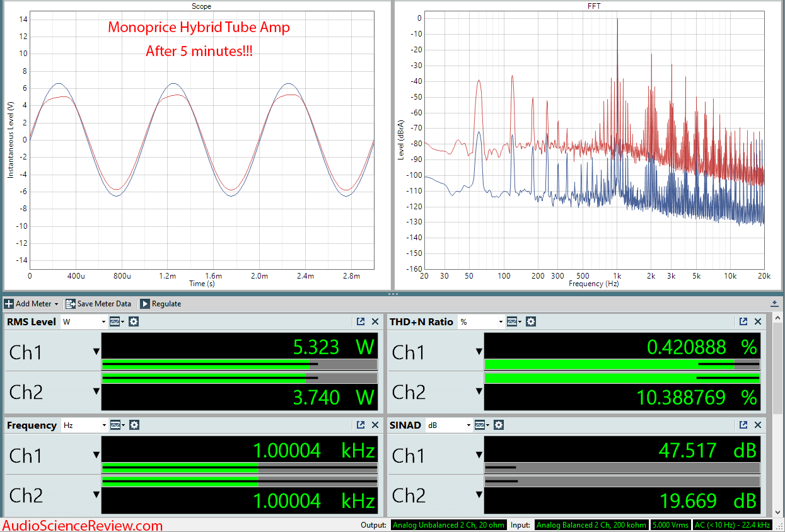
Task: Expand the Ch1 arrow in THD+N Ratio meter
Action: pyautogui.click(x=479, y=352)
